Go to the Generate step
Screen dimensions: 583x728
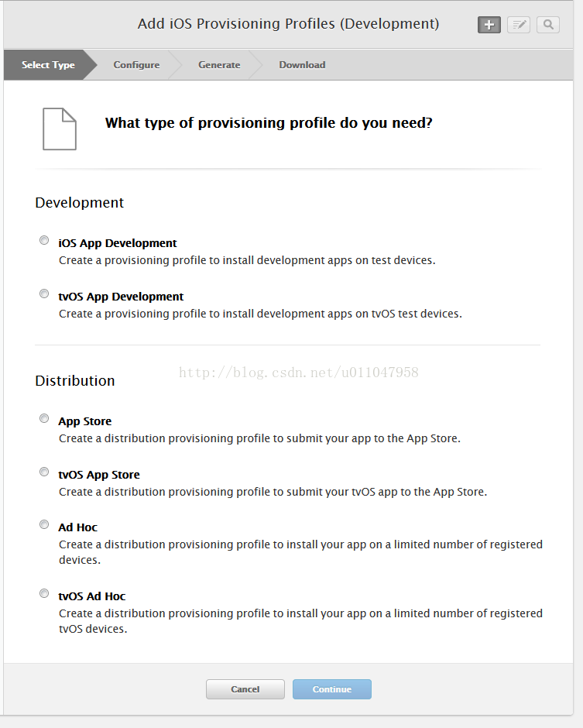(x=219, y=65)
